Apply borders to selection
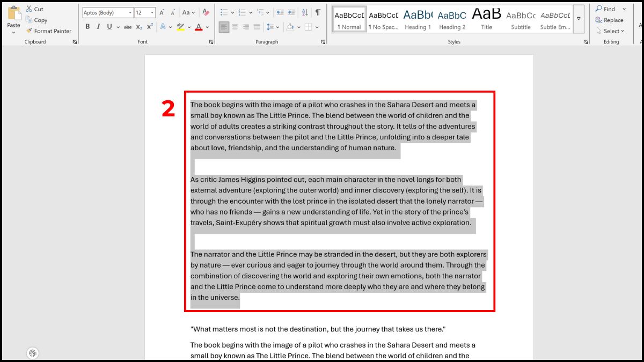Viewport: 644px width, 362px height. 308,26
